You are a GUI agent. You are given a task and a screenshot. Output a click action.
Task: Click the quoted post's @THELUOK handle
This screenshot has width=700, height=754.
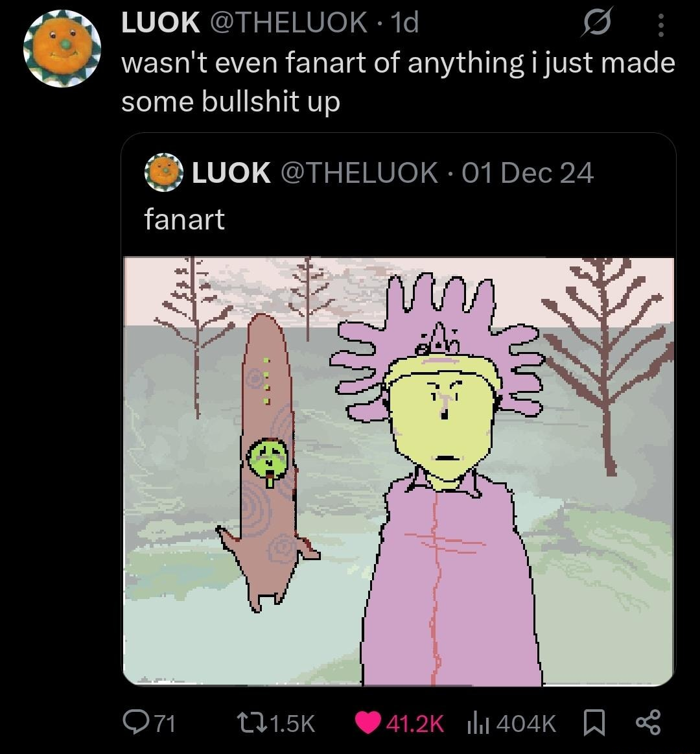(358, 172)
